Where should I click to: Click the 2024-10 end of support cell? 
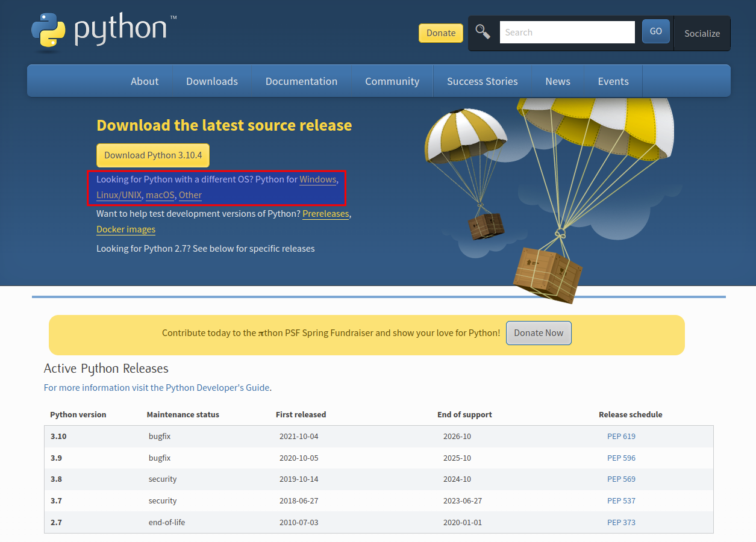click(x=457, y=479)
